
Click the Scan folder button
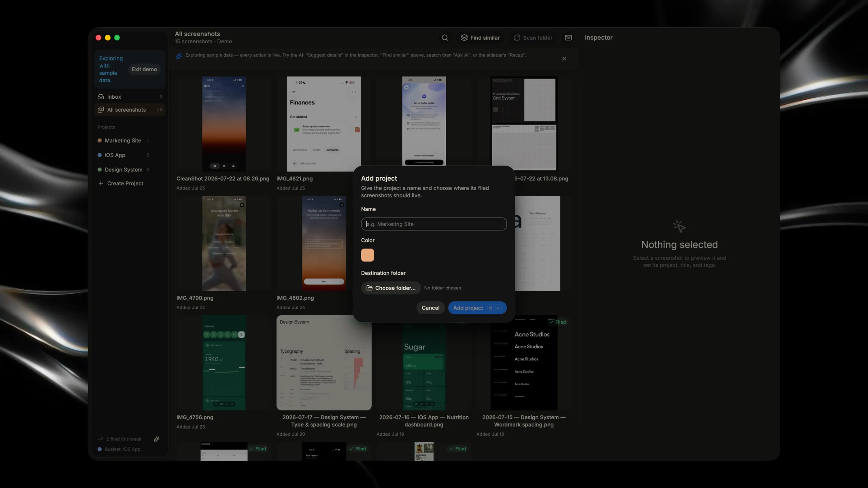point(533,38)
